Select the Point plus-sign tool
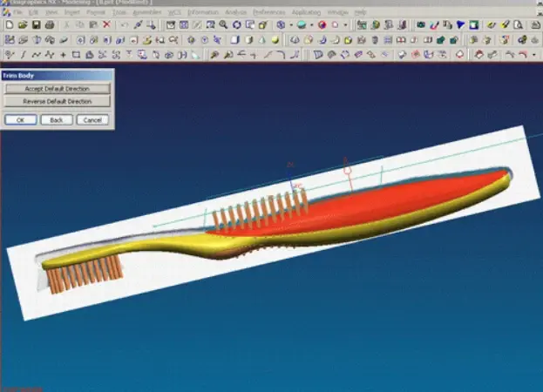 pos(63,55)
